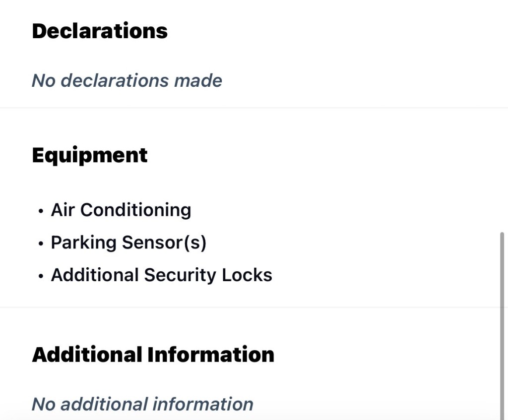Select the Additional Security Locks item

[161, 275]
